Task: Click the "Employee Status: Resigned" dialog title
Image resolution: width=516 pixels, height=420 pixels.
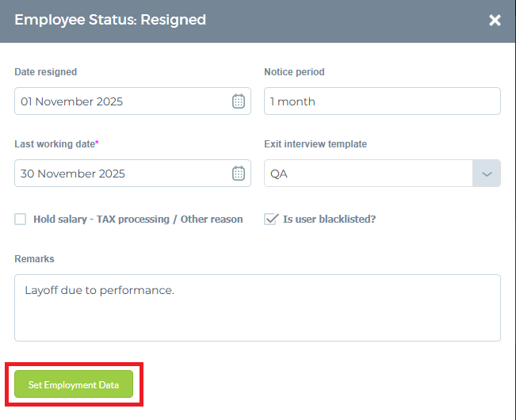Action: pos(110,20)
